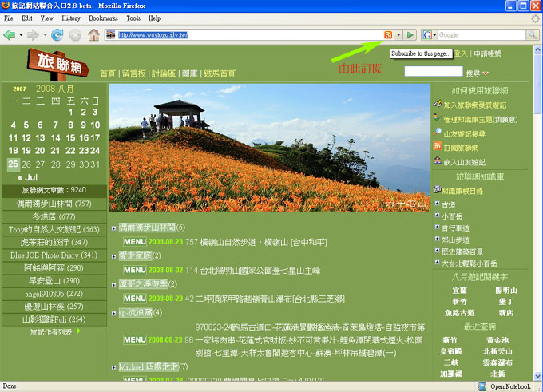The height and width of the screenshot is (392, 543).
Task: Select day 25 in the calendar
Action: 13,164
